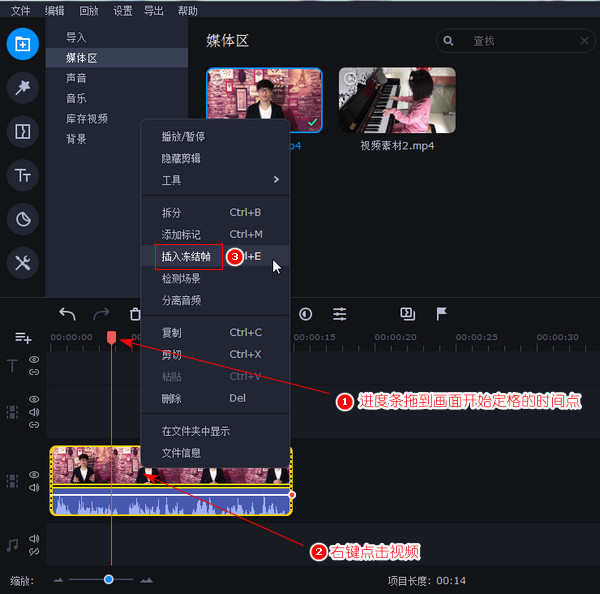
Task: Click the zoom slider handle
Action: coord(109,579)
